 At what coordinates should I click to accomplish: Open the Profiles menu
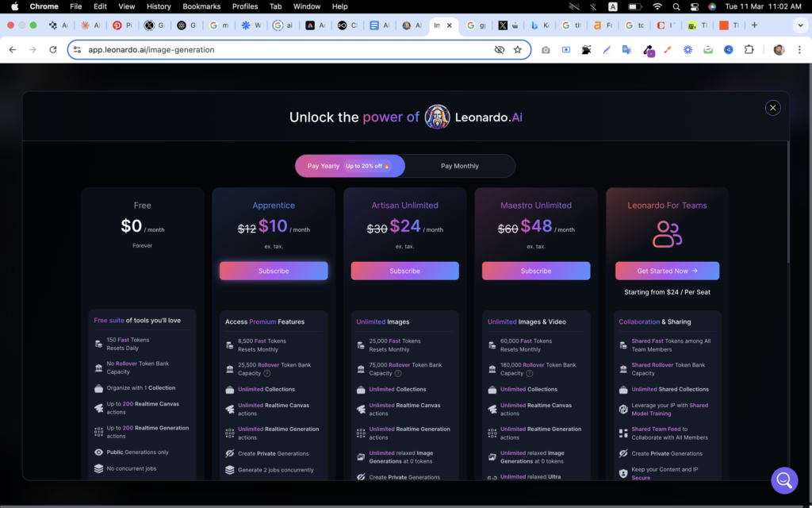point(245,6)
